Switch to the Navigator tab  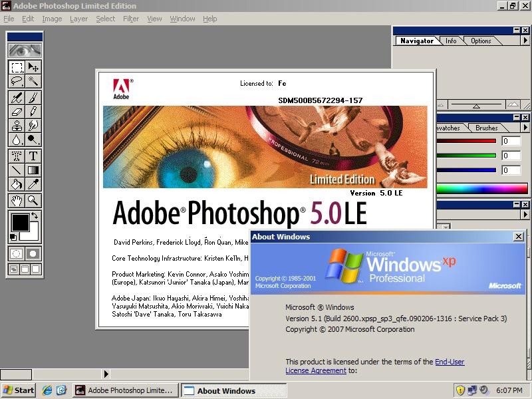(417, 41)
